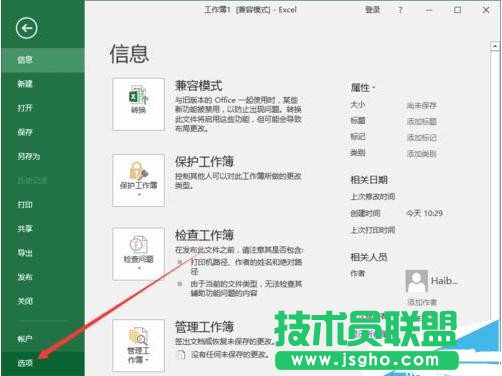Click 添加作者 add author field

click(422, 302)
